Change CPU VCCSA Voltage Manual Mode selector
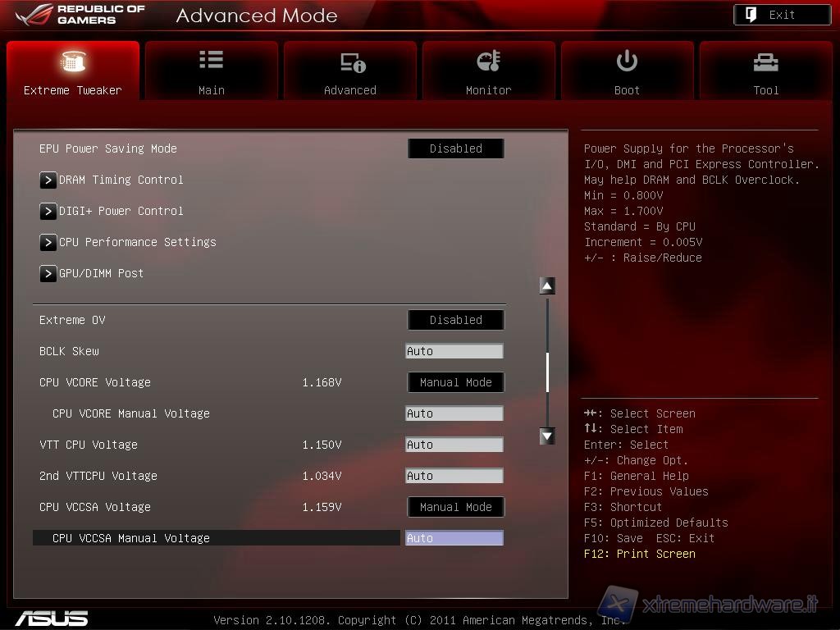The height and width of the screenshot is (630, 840). 455,507
